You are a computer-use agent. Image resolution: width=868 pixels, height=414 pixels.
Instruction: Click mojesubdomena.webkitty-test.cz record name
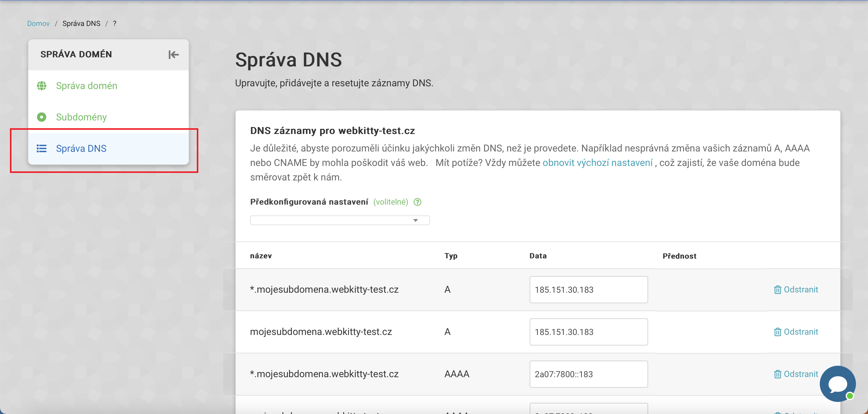[321, 332]
